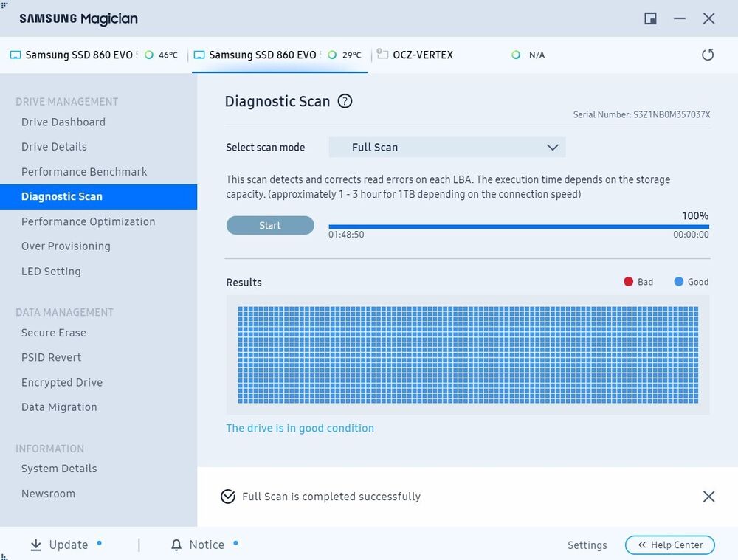Click the blue Good legend dot
This screenshot has height=560, width=738.
point(678,281)
